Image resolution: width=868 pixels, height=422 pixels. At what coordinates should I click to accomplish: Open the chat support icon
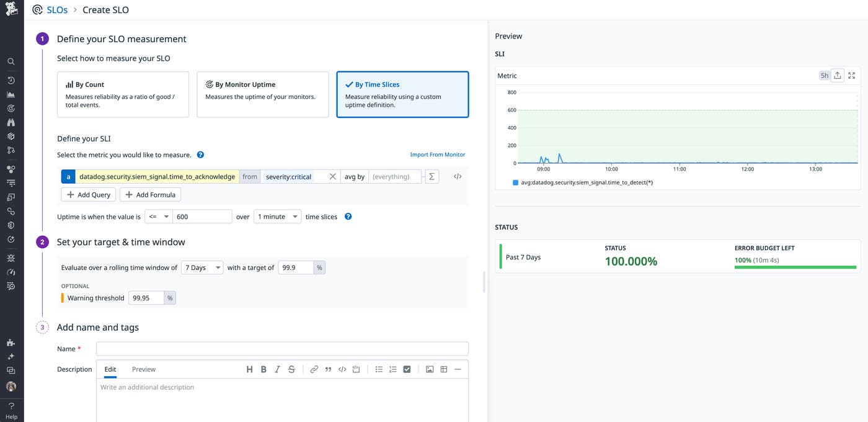pyautogui.click(x=11, y=370)
